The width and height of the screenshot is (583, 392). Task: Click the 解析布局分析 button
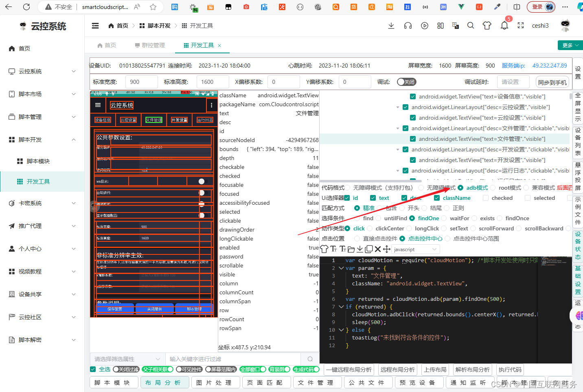[x=472, y=370]
